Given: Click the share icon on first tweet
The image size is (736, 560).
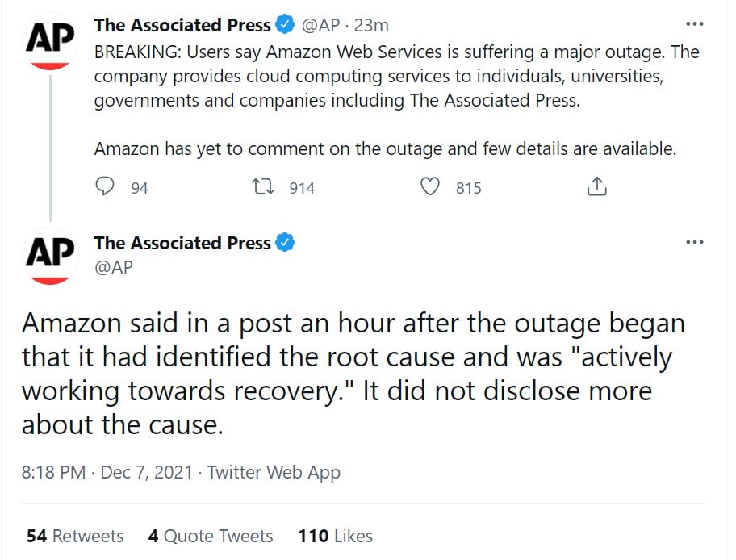Looking at the screenshot, I should [x=596, y=186].
